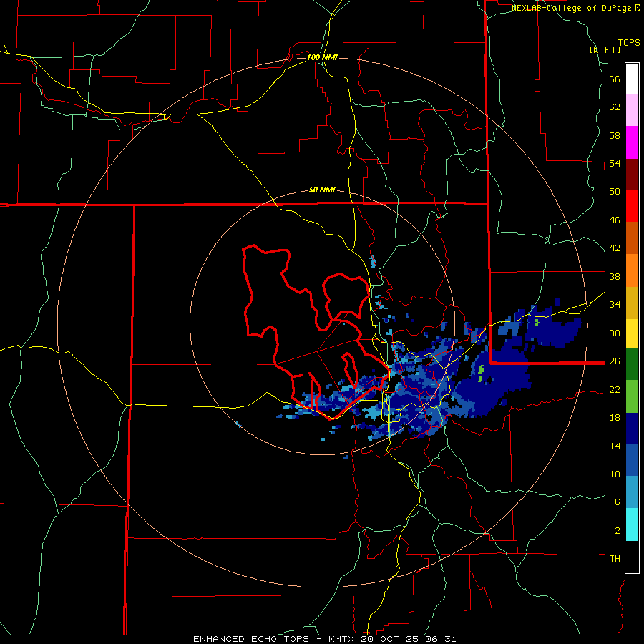Click the "46" legend value
Image resolution: width=644 pixels, height=644 pixels.
615,220
